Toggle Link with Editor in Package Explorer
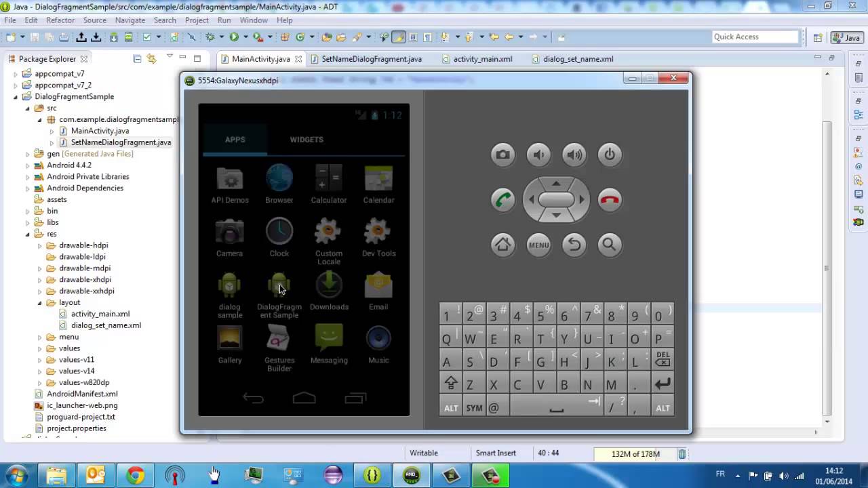868x488 pixels. click(151, 59)
